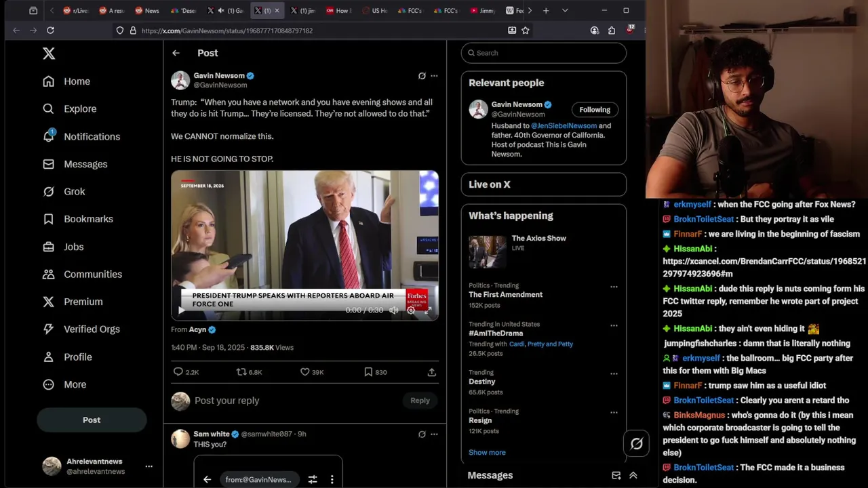The height and width of the screenshot is (488, 868).
Task: Click the Premium X icon in sidebar
Action: [x=48, y=302]
